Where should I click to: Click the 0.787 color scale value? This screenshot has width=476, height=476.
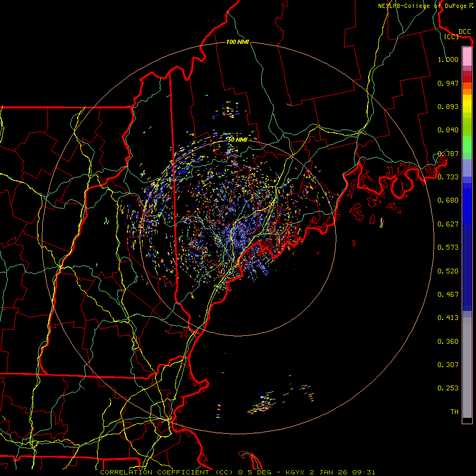point(448,153)
